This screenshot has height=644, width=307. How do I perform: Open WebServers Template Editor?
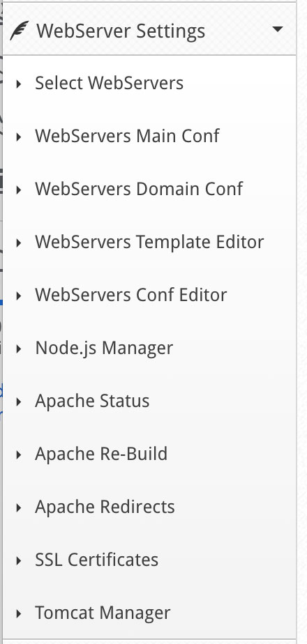tap(149, 242)
